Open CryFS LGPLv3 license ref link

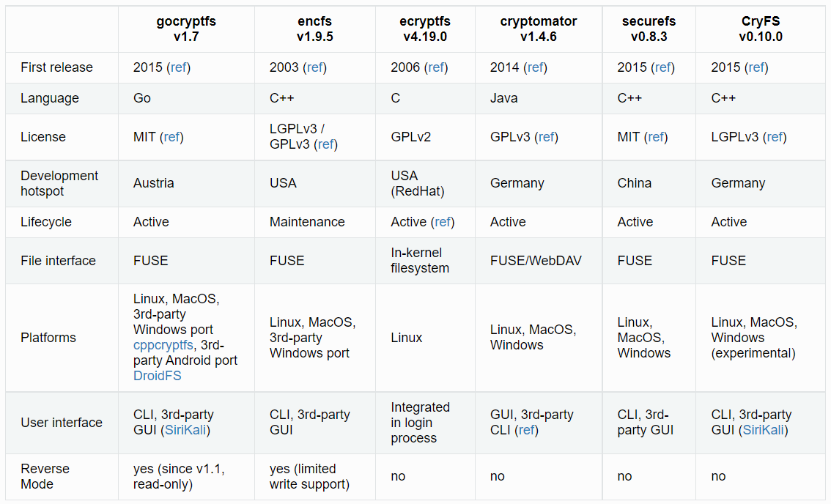point(775,137)
